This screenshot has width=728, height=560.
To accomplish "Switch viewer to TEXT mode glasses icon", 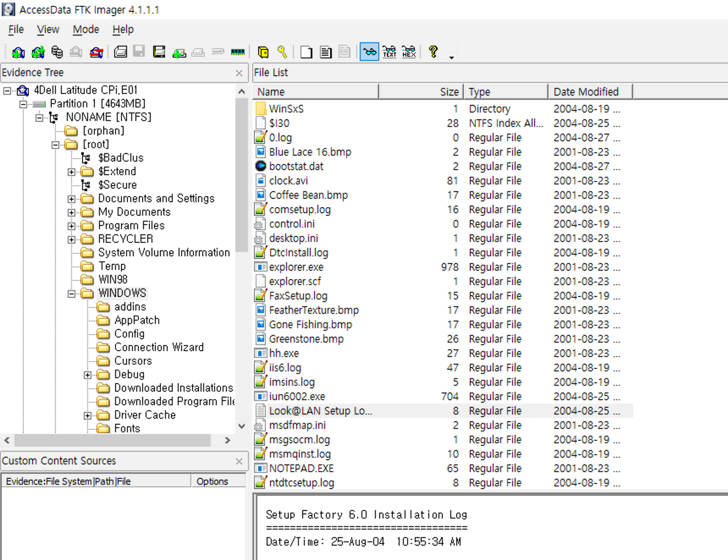I will [389, 52].
